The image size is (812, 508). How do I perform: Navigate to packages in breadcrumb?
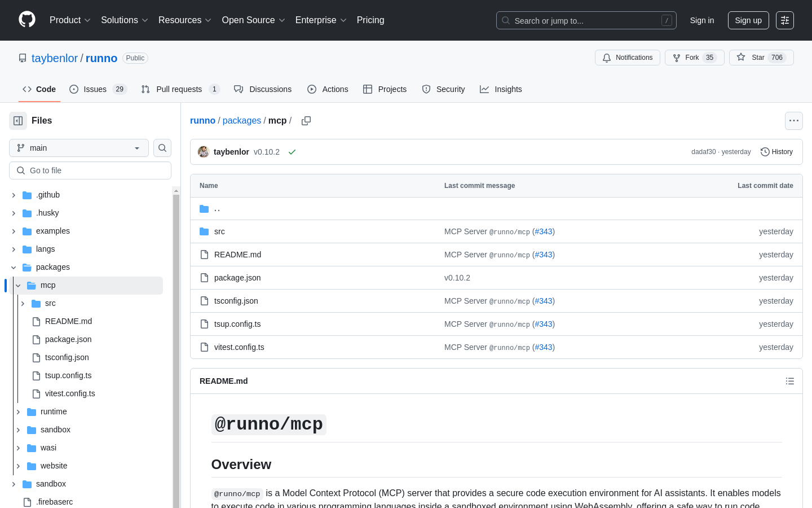tap(242, 121)
